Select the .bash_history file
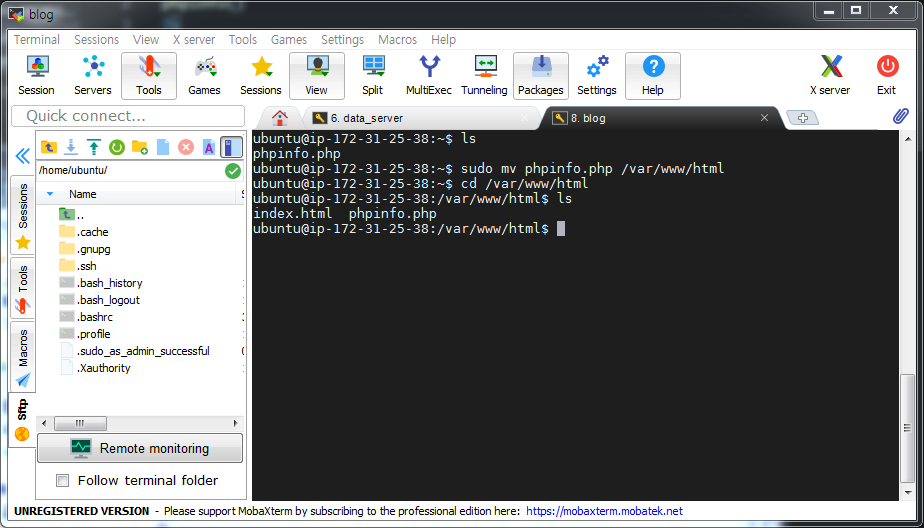 pyautogui.click(x=101, y=283)
